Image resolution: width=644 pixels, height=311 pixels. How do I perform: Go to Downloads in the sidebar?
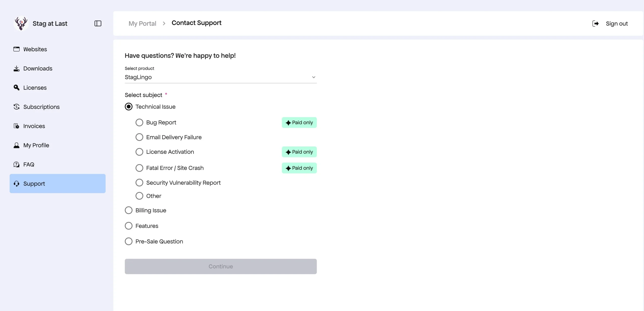tap(58, 68)
